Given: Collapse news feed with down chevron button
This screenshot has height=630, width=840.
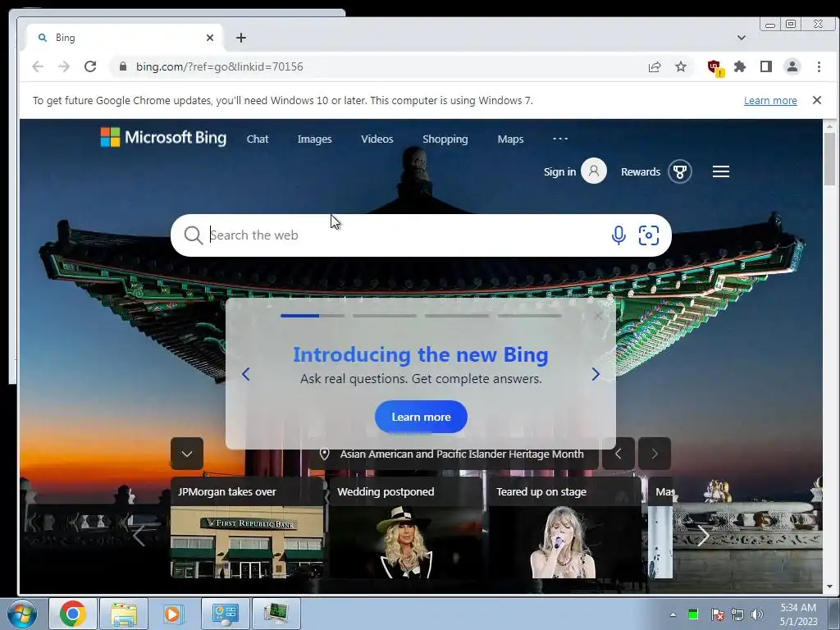Looking at the screenshot, I should pyautogui.click(x=186, y=454).
